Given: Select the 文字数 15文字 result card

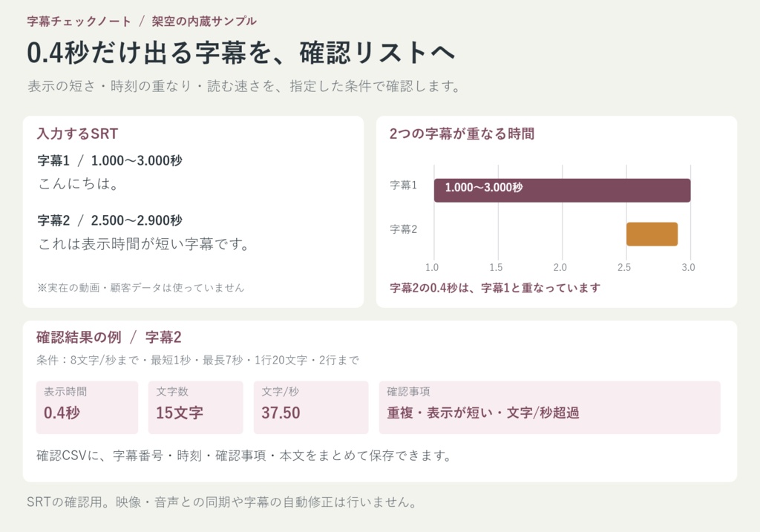Looking at the screenshot, I should coord(195,407).
